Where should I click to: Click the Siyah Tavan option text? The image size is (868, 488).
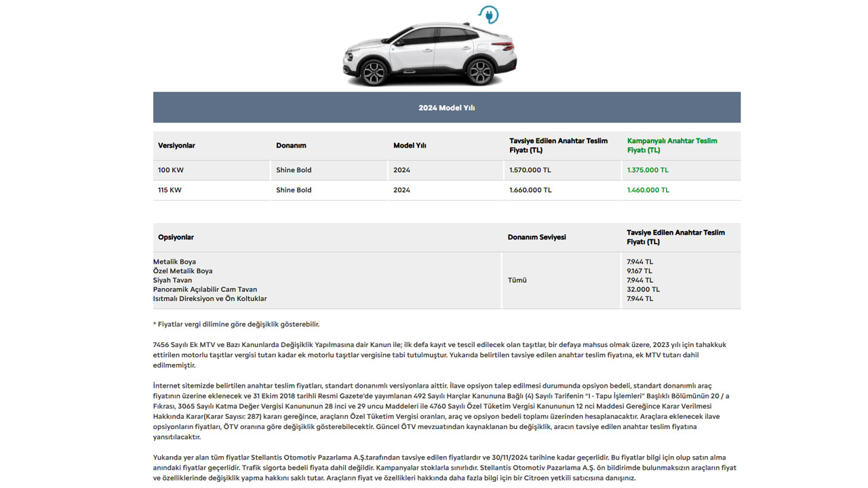coord(172,280)
